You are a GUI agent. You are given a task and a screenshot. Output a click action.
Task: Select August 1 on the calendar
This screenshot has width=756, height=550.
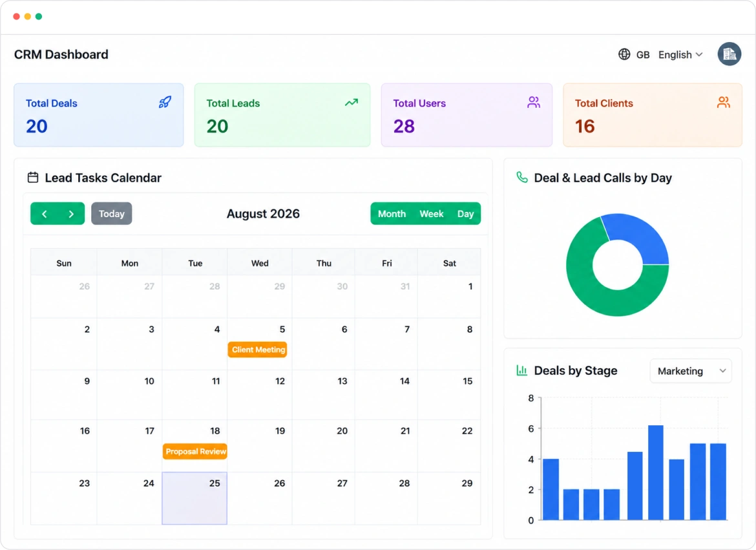pyautogui.click(x=449, y=296)
